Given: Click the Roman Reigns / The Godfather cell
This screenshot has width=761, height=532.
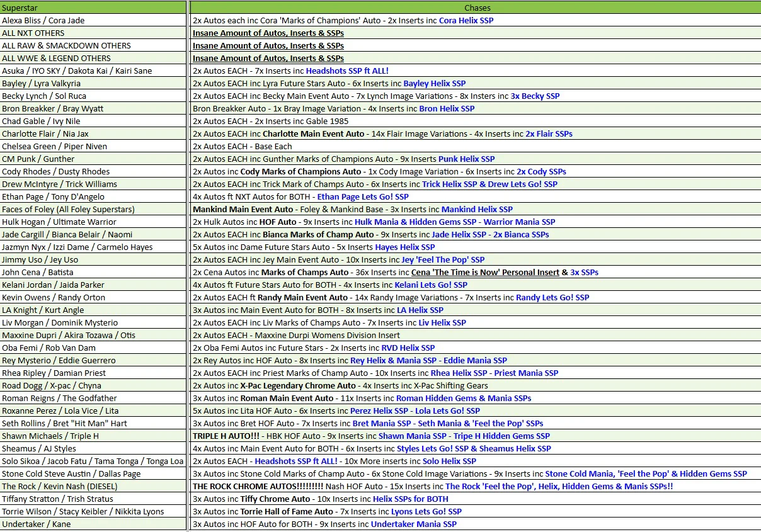Looking at the screenshot, I should [x=93, y=398].
